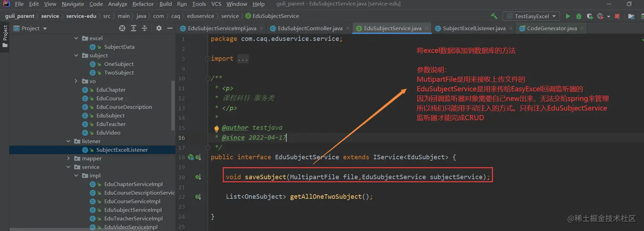Toggle the vertical Project tool window stripe button
644x231 pixels.
[x=5, y=38]
